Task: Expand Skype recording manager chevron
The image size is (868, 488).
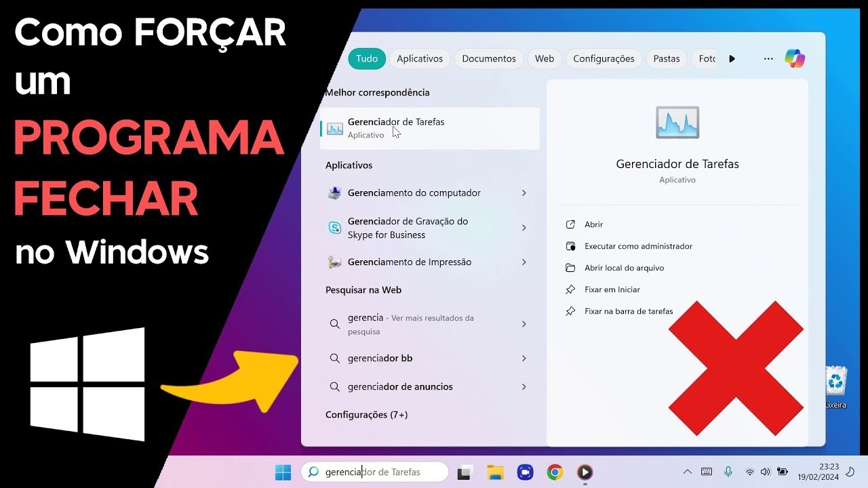Action: (524, 228)
